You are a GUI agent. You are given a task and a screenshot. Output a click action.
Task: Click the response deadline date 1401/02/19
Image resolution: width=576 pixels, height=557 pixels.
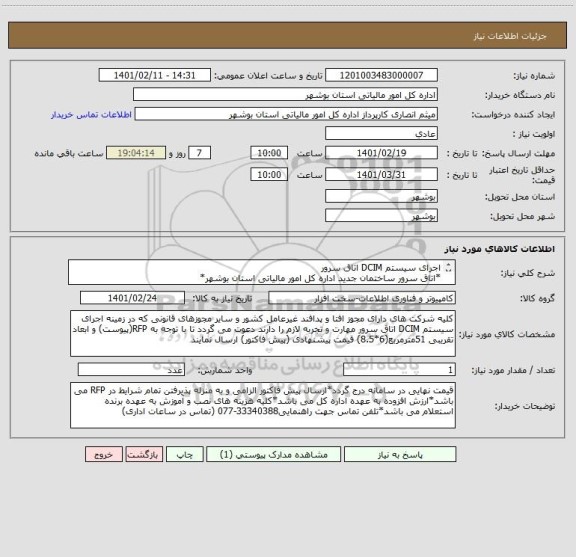click(x=381, y=153)
